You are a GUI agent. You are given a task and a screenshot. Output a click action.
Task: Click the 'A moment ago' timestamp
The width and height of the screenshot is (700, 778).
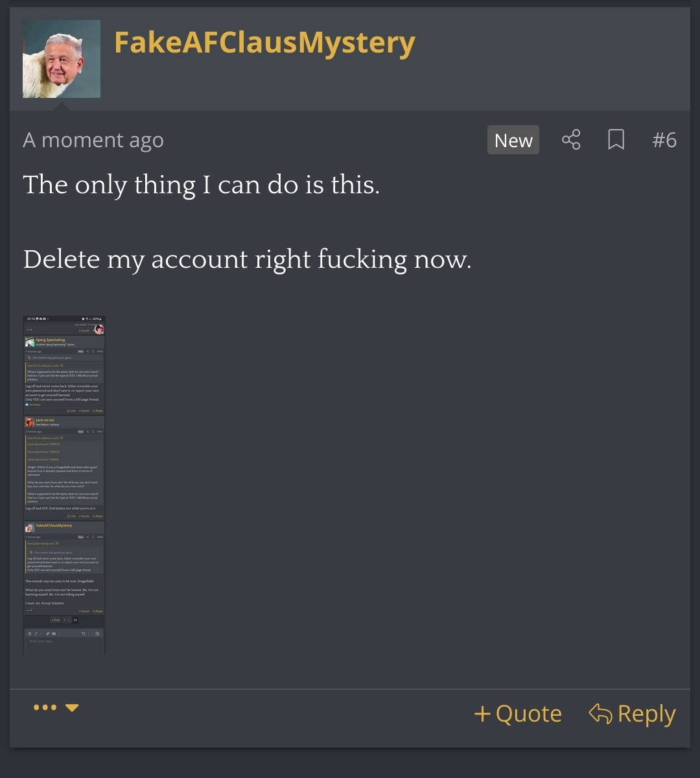(x=93, y=140)
